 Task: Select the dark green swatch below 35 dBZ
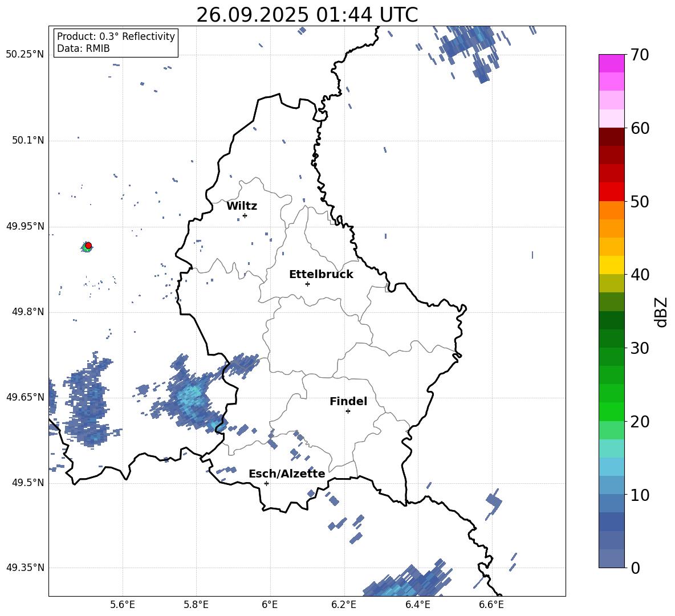[611, 320]
